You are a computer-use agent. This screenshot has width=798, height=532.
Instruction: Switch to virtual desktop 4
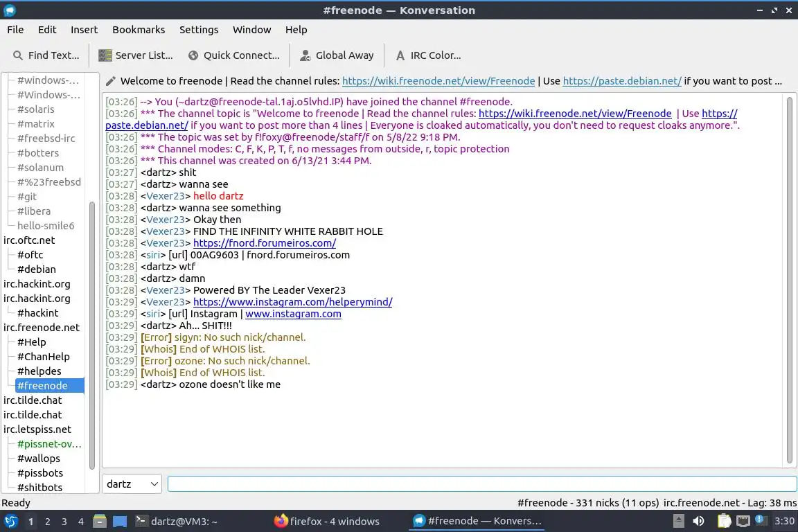coord(81,522)
